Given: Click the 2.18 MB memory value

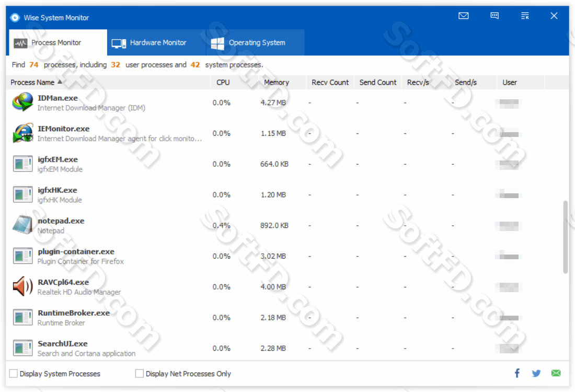Looking at the screenshot, I should [x=273, y=318].
